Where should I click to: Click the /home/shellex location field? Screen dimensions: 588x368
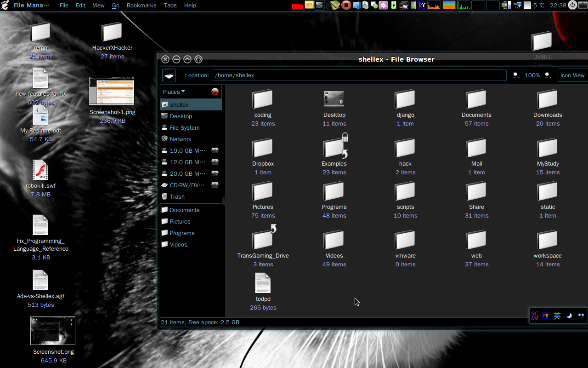[x=359, y=75]
